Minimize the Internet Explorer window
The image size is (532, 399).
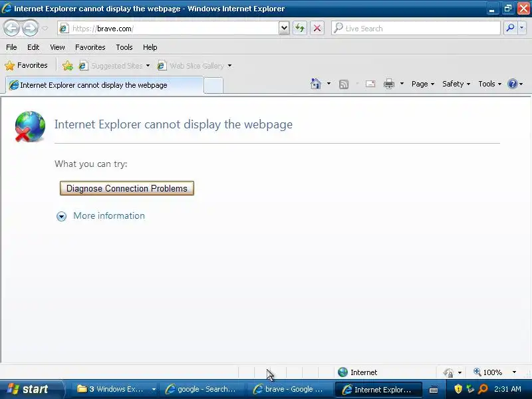pos(491,9)
